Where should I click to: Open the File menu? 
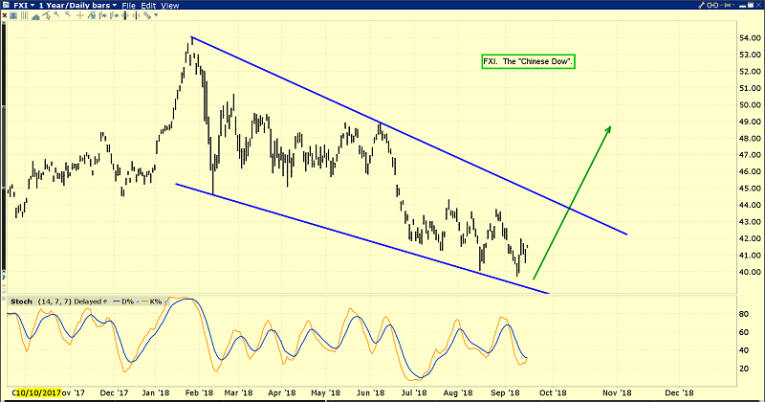coord(128,5)
